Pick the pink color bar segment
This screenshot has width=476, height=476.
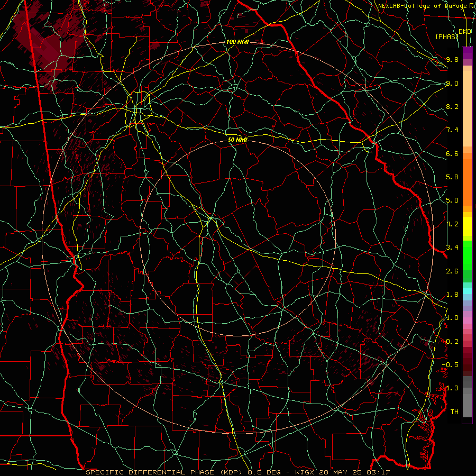pos(467,321)
